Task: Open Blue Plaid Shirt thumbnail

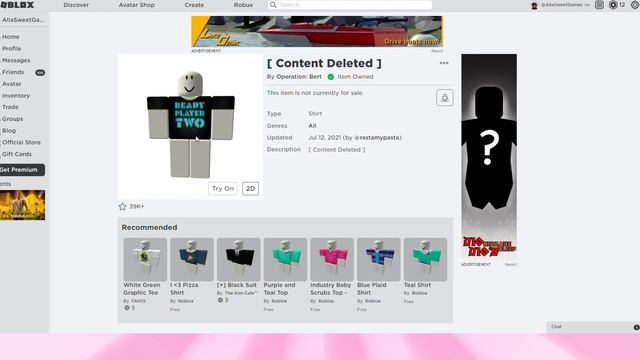Action: 378,259
